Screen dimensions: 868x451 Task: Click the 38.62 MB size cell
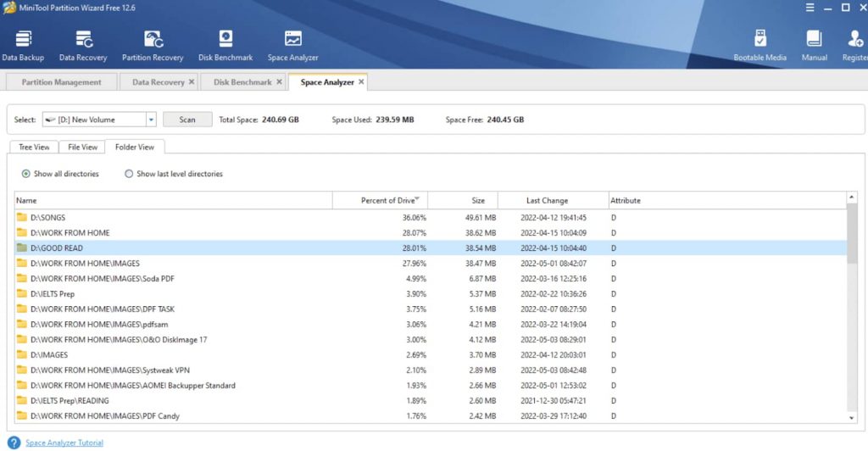481,233
